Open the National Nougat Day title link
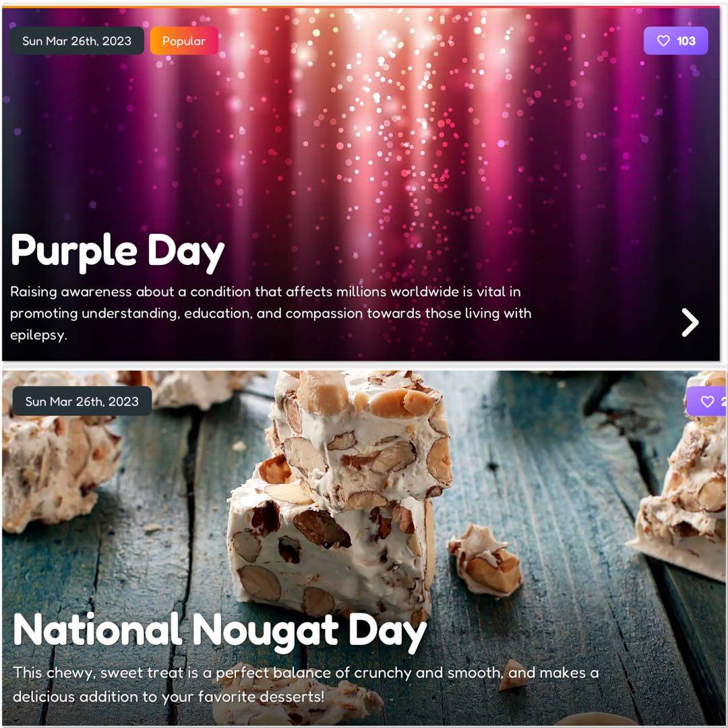Viewport: 728px width, 728px height. pyautogui.click(x=220, y=632)
